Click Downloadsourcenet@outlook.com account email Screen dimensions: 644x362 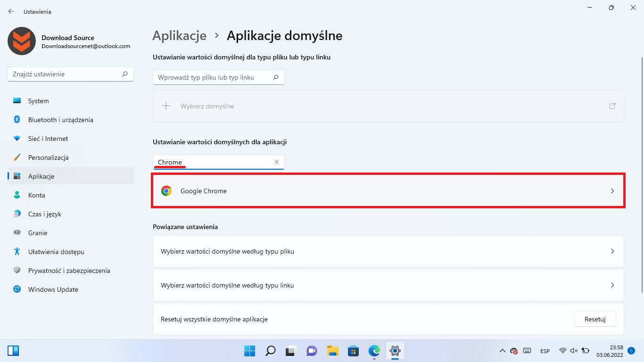point(86,46)
